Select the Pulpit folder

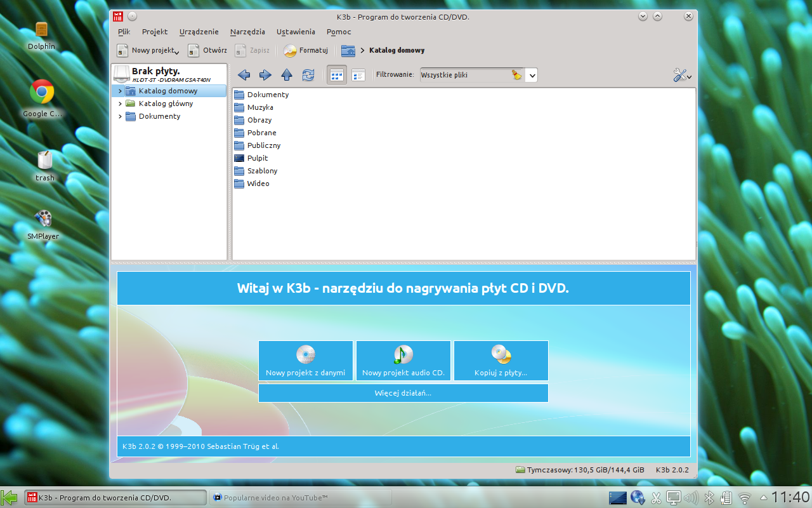click(x=251, y=158)
